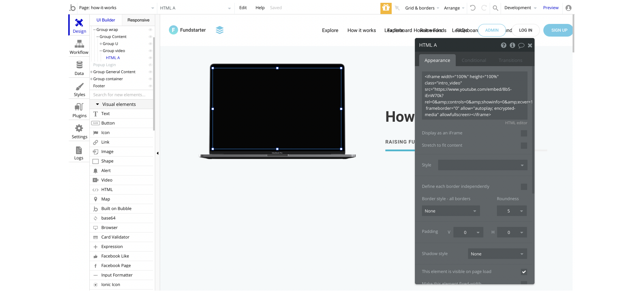Open the HTML A element selector dropdown
Screen dimensions: 644x292
(195, 8)
